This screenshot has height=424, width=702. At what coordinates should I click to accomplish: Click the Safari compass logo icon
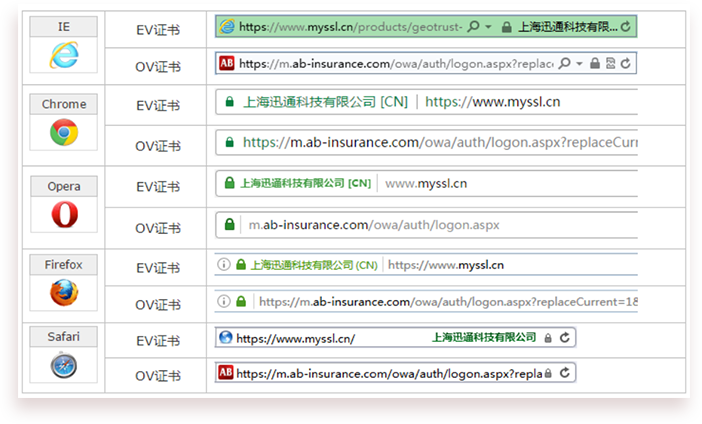[64, 365]
